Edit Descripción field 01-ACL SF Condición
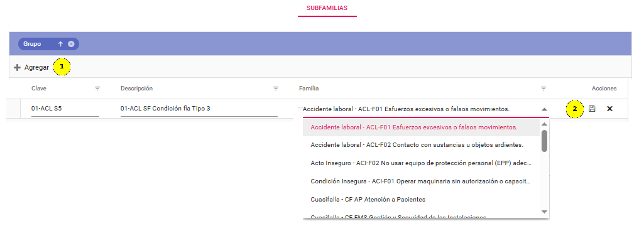 click(x=199, y=109)
